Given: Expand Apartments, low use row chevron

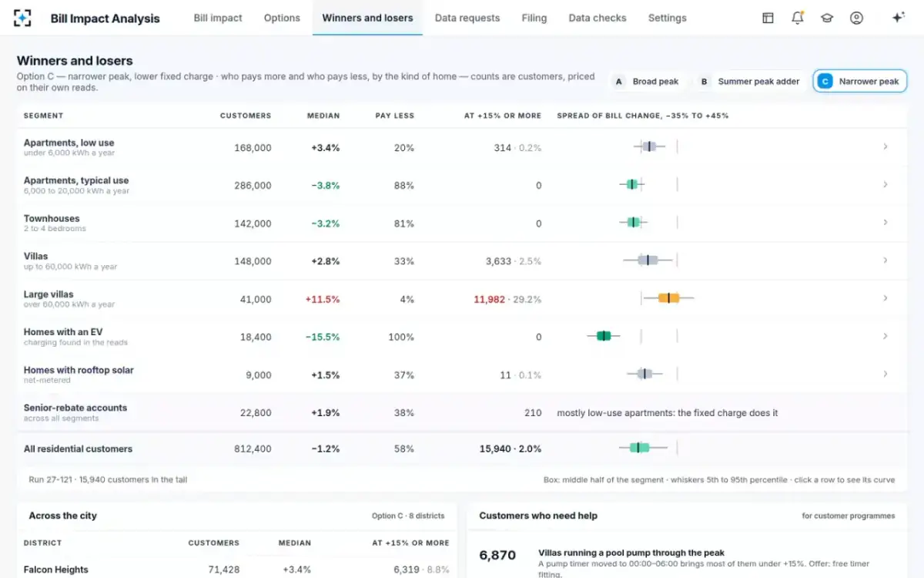Looking at the screenshot, I should pyautogui.click(x=885, y=146).
